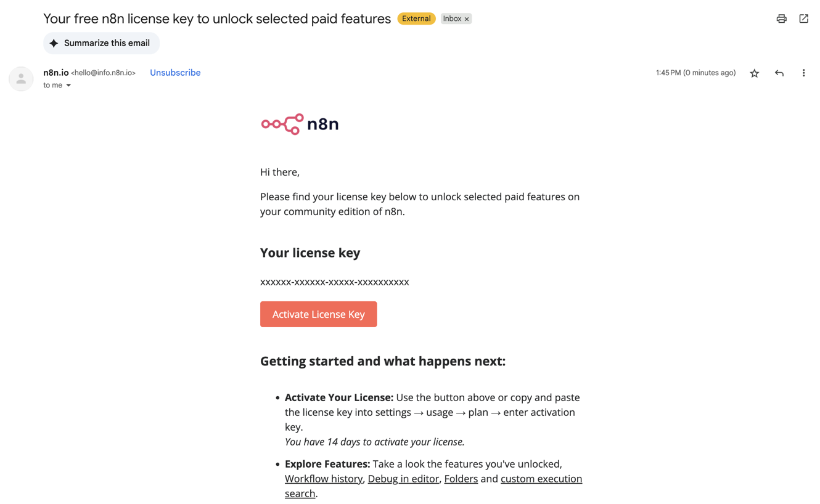Follow the Folders link
This screenshot has height=504, width=820.
click(461, 479)
